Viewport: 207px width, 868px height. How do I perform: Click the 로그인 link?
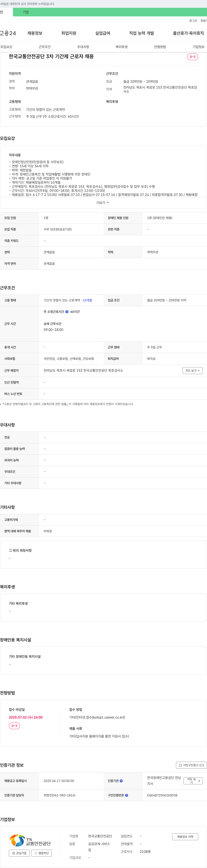[193, 21]
